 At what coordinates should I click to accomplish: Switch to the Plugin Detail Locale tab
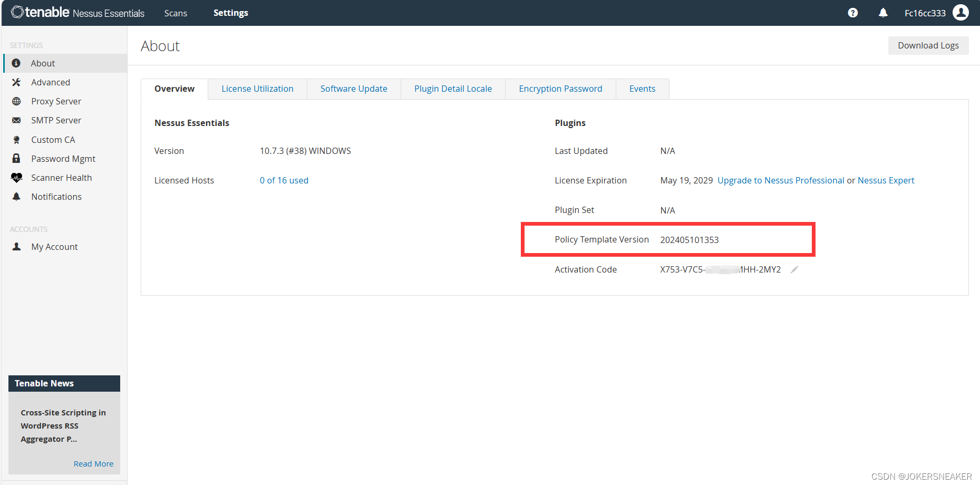pyautogui.click(x=453, y=89)
